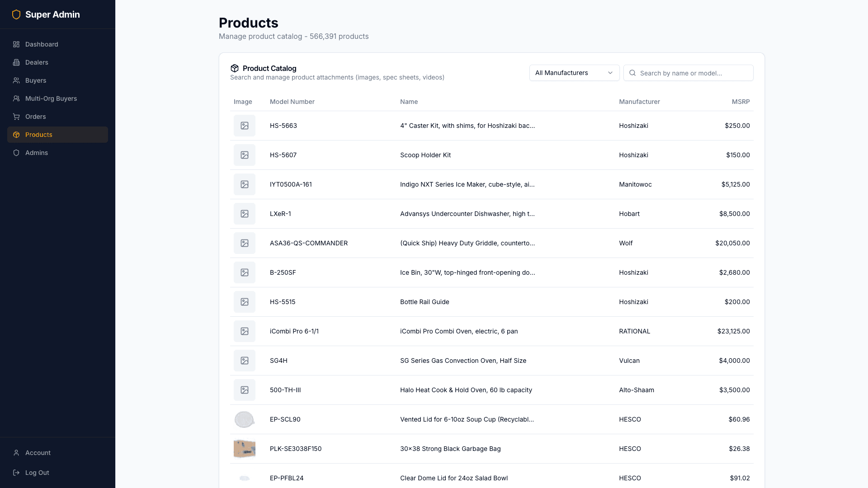The image size is (868, 488).
Task: Click image placeholder for iCombi Pro 6-1/1
Action: pyautogui.click(x=245, y=331)
